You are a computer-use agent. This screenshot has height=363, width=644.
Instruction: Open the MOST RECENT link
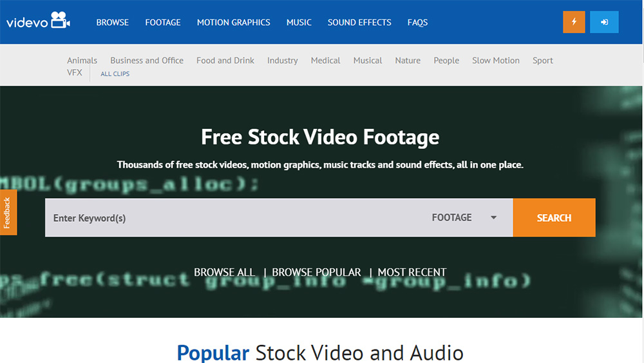(x=412, y=272)
